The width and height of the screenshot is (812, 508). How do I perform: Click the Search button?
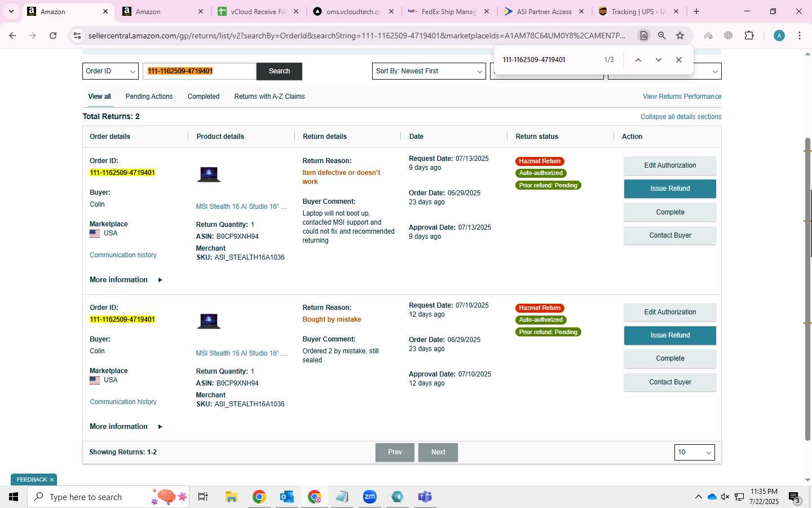[279, 71]
